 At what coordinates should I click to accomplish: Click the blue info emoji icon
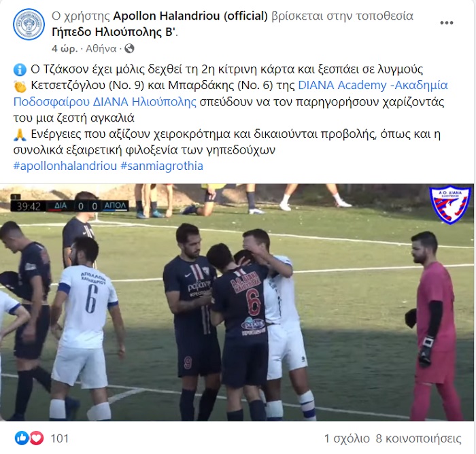pos(20,70)
